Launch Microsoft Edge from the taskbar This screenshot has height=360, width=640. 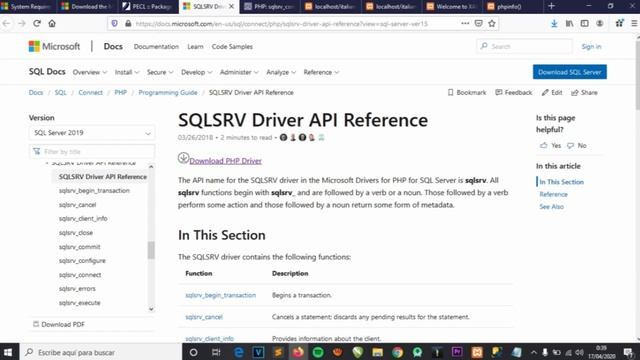(238, 352)
